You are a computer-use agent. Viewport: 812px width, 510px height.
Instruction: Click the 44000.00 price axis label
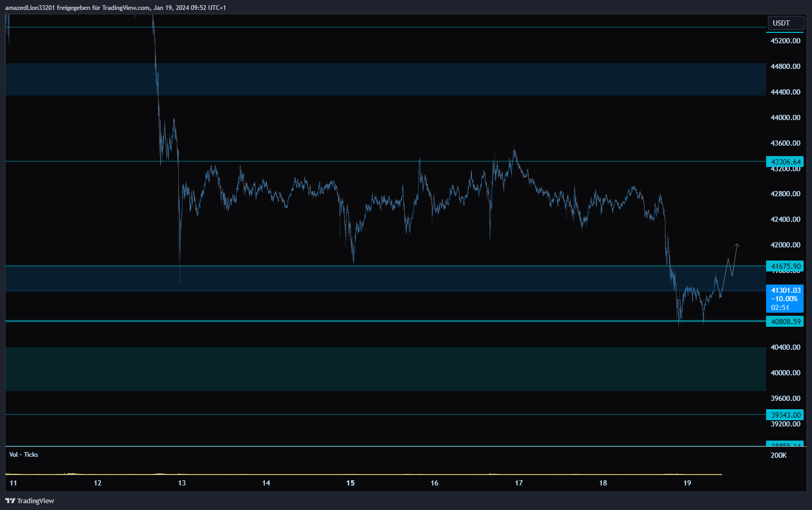(785, 117)
